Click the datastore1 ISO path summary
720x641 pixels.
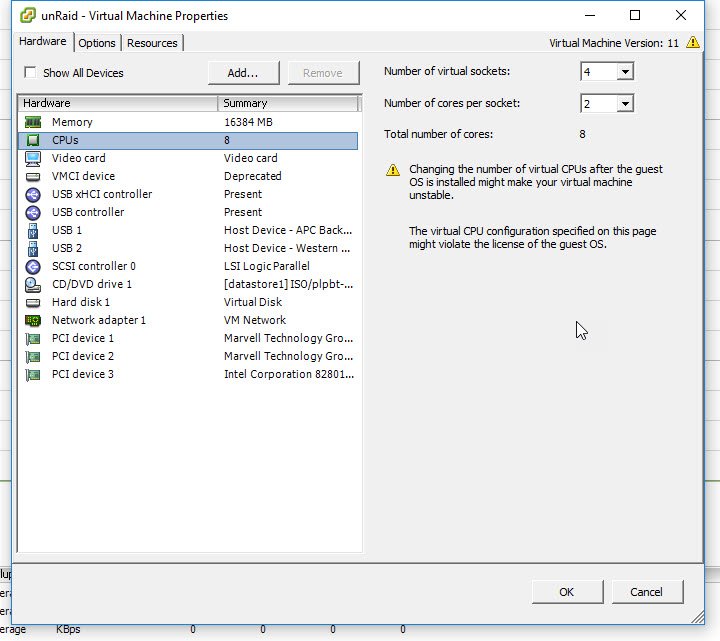tap(288, 284)
